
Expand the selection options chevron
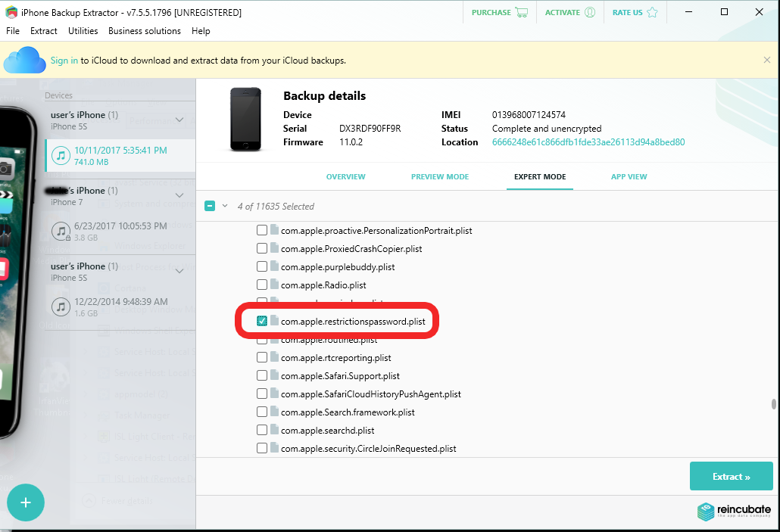pos(225,206)
